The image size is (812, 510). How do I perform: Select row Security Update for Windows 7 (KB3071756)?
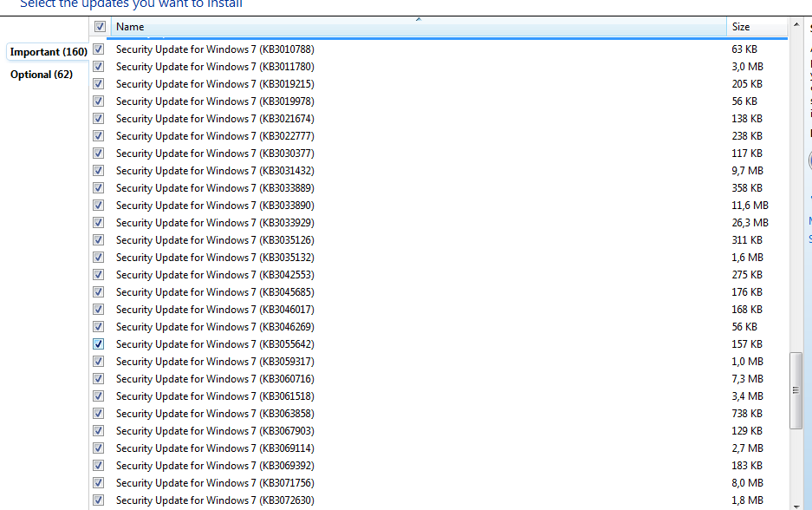438,483
